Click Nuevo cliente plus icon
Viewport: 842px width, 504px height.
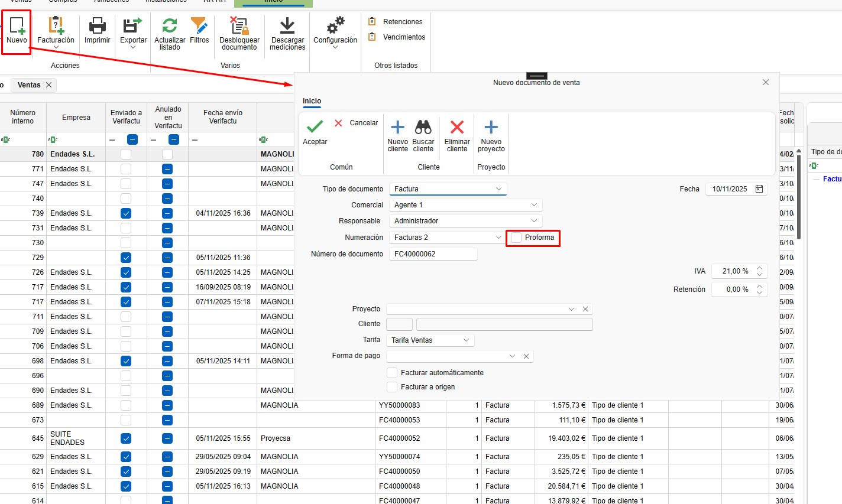(x=398, y=128)
